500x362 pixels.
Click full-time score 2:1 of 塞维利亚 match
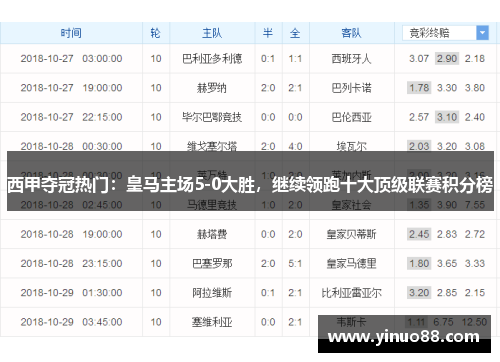tap(295, 322)
